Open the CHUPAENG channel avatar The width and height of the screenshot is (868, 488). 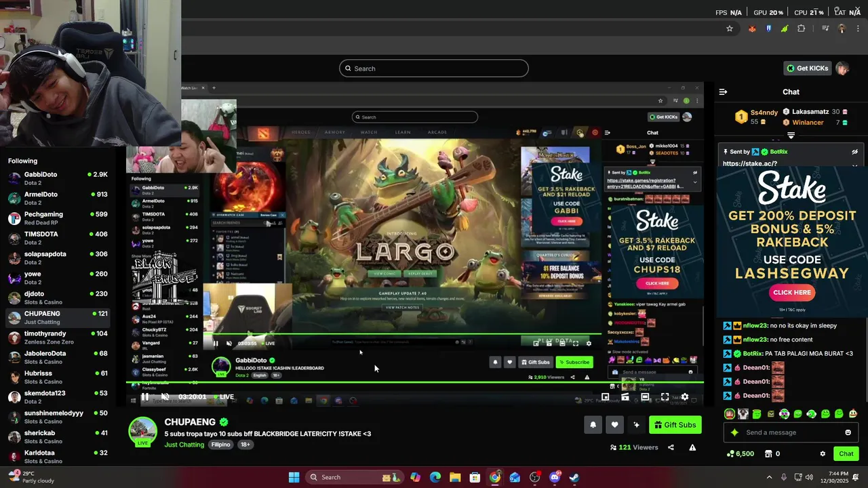(143, 431)
